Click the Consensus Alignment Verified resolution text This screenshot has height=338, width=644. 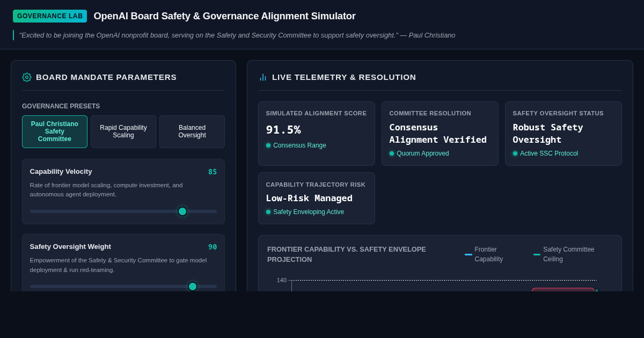(438, 134)
